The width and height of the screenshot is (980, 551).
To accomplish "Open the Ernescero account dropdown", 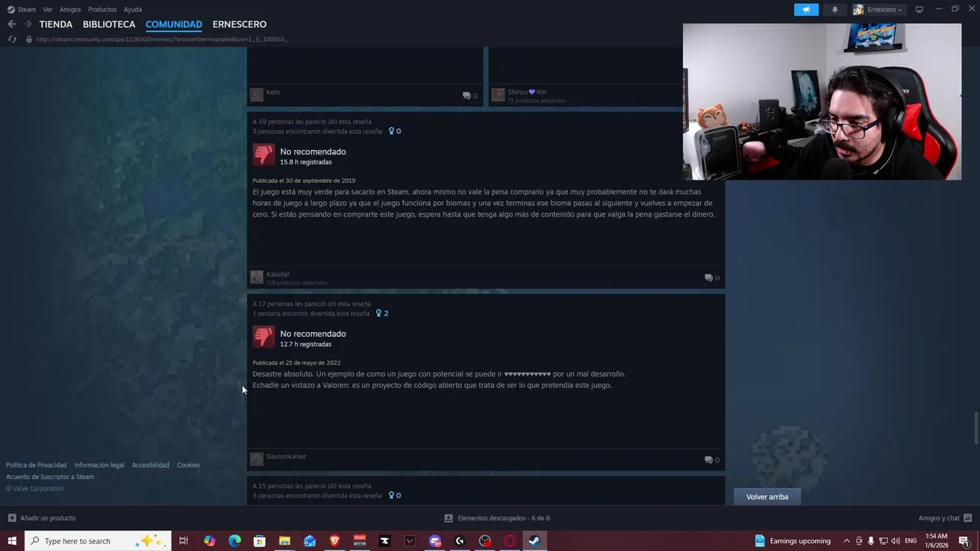I will [879, 9].
